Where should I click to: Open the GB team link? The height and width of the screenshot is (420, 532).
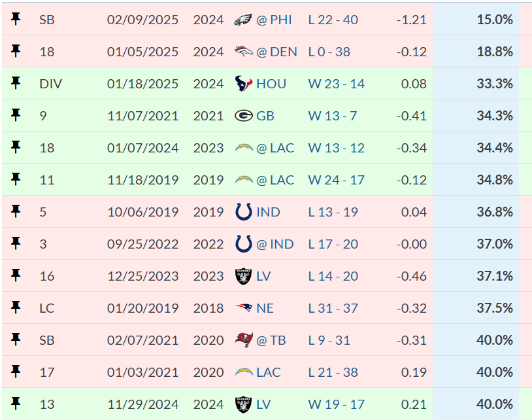[265, 116]
